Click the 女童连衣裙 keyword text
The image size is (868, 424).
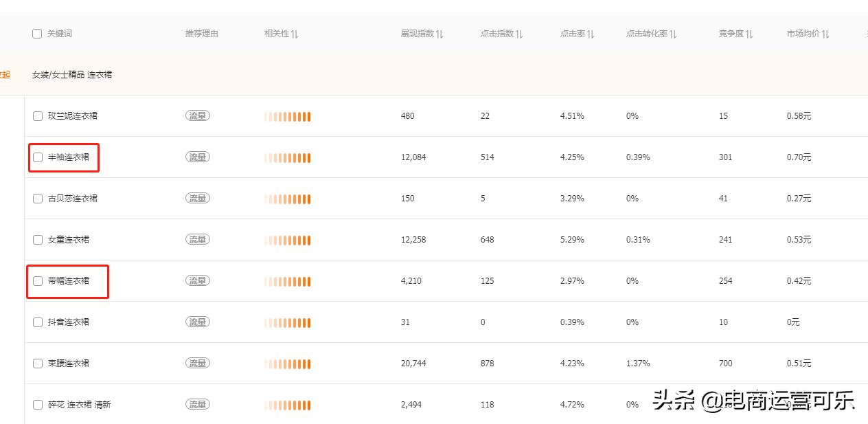click(69, 240)
